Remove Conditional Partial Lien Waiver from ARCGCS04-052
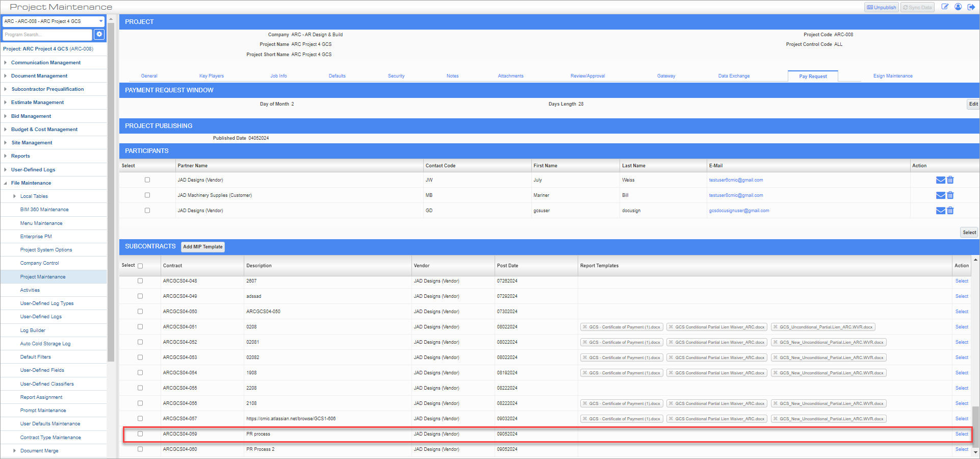The height and width of the screenshot is (459, 980). [x=671, y=342]
